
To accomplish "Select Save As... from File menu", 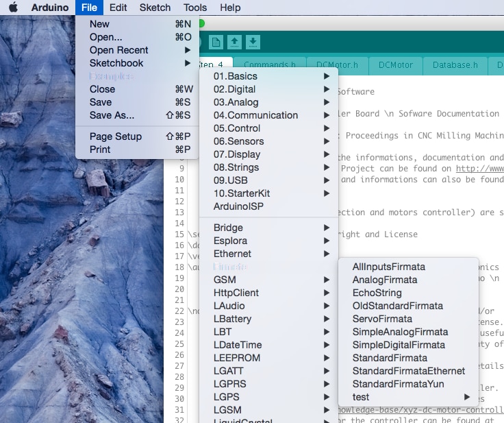I will point(112,115).
